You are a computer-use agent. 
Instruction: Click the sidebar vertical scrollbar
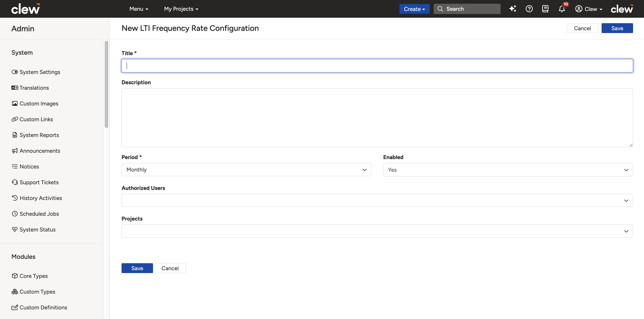click(106, 84)
